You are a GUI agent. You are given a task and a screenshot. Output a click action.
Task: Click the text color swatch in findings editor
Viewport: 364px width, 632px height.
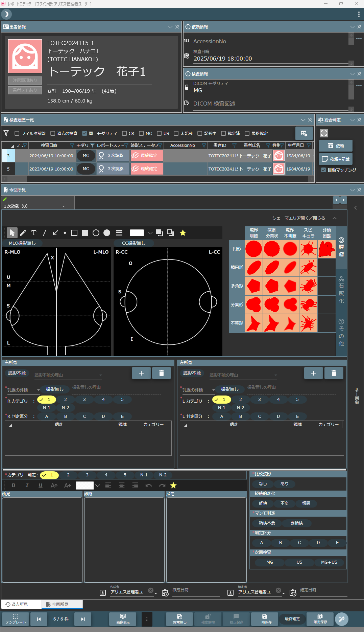[x=84, y=486]
